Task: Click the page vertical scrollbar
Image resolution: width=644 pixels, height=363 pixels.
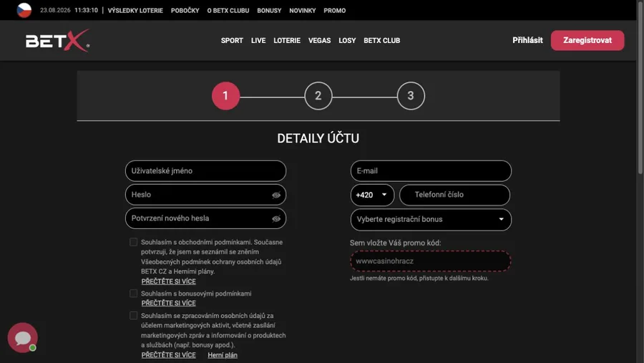Action: click(640, 87)
